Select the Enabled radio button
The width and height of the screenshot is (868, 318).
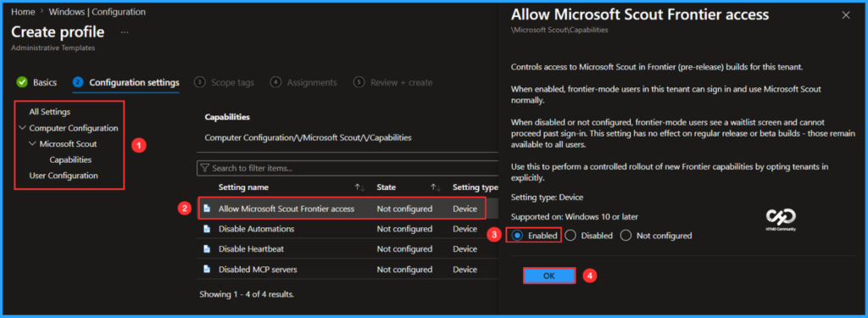[518, 236]
